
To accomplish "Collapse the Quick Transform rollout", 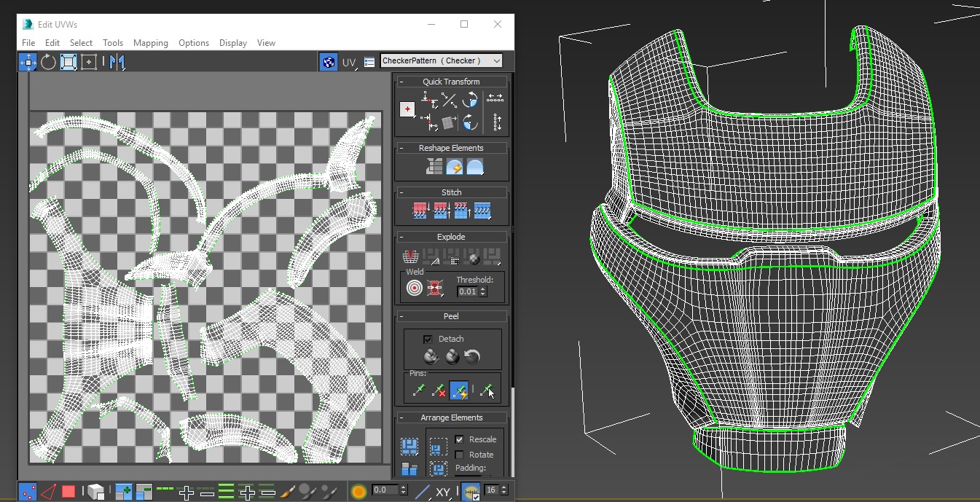I will [x=401, y=82].
